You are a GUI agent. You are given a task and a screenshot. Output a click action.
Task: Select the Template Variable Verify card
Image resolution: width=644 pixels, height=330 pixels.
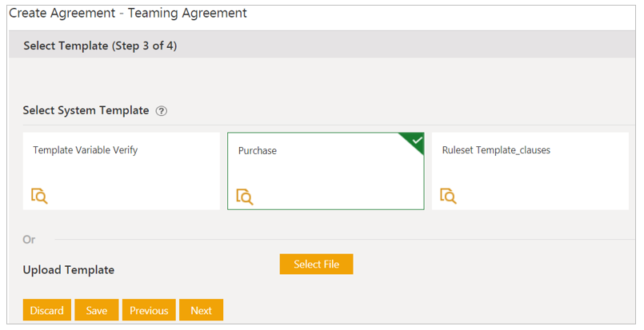click(121, 171)
